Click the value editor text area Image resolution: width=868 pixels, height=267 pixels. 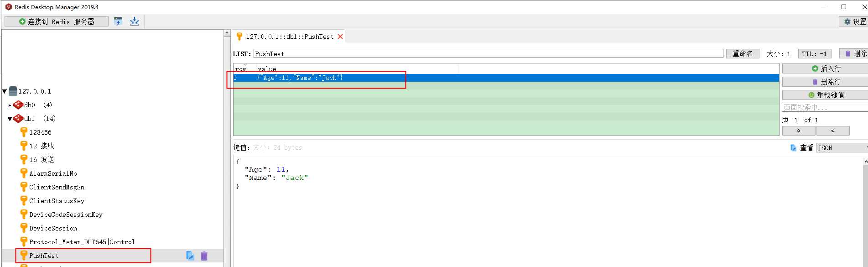tap(547, 211)
